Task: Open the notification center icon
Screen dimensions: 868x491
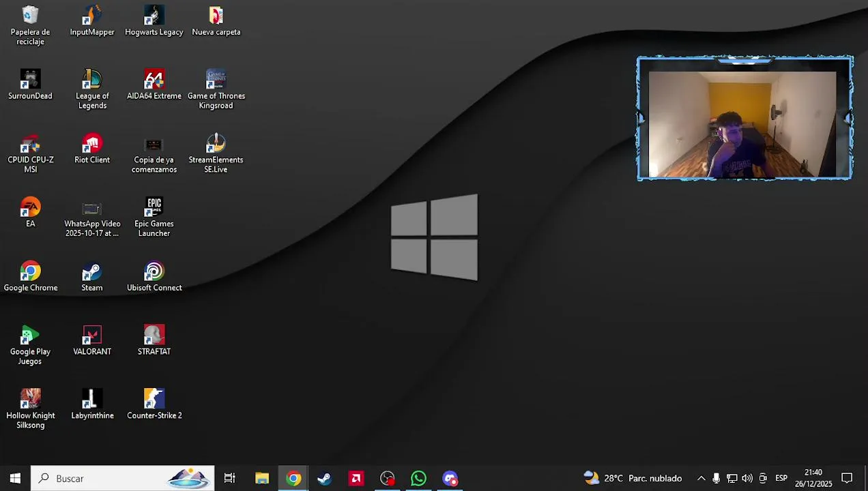Action: 847,479
